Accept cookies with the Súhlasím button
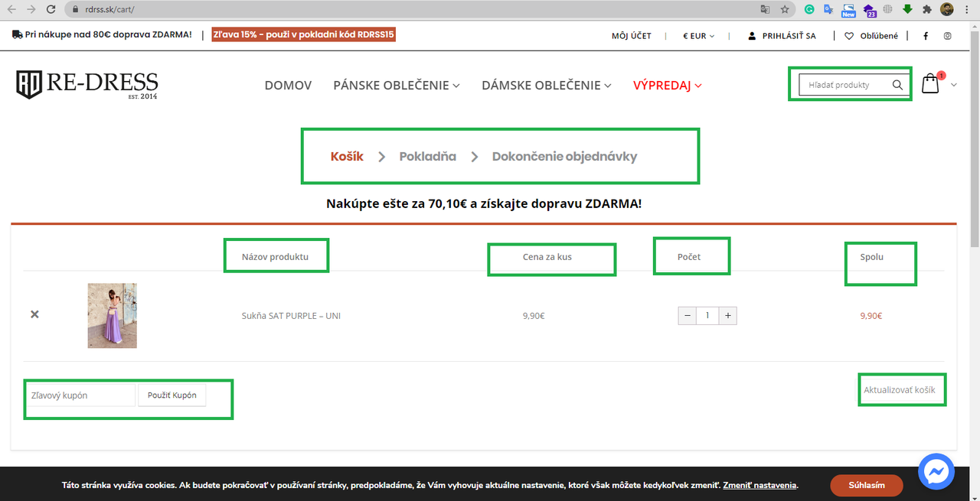Viewport: 980px width, 501px height. pyautogui.click(x=867, y=485)
